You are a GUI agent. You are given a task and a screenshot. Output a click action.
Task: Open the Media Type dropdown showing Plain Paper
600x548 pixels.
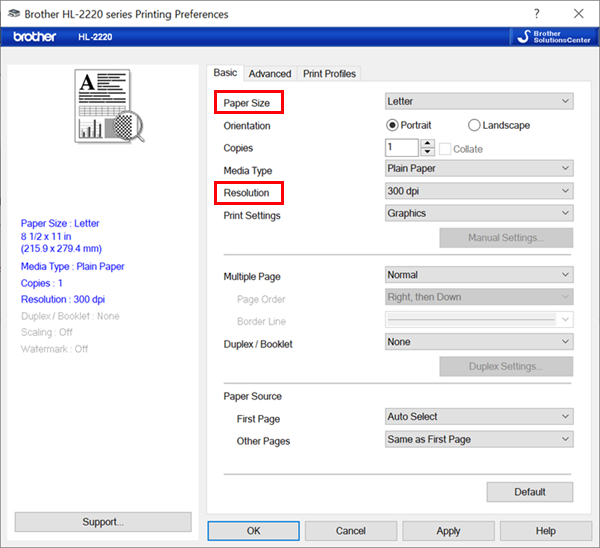[x=479, y=168]
